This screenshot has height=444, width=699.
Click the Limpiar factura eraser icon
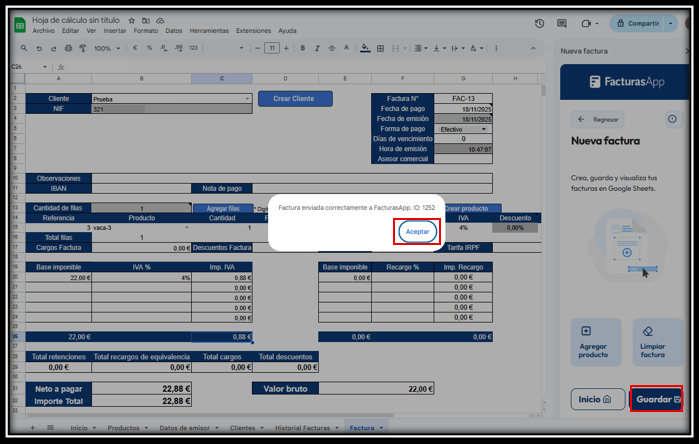647,331
